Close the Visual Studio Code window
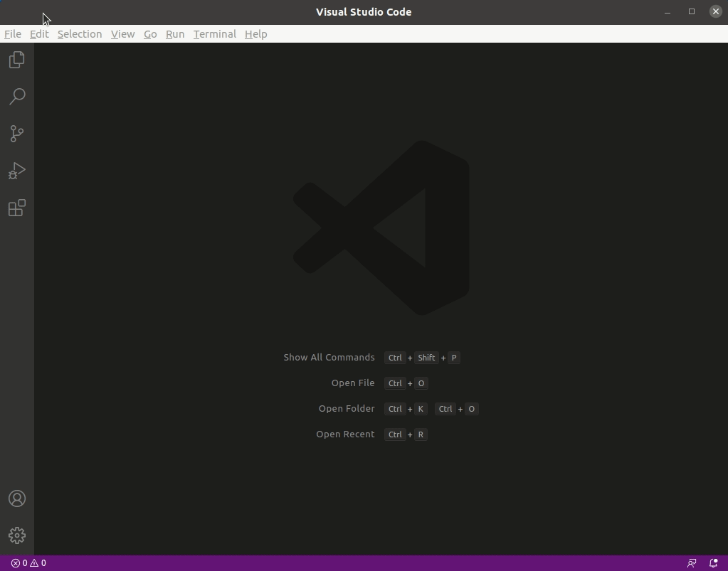 coord(715,11)
